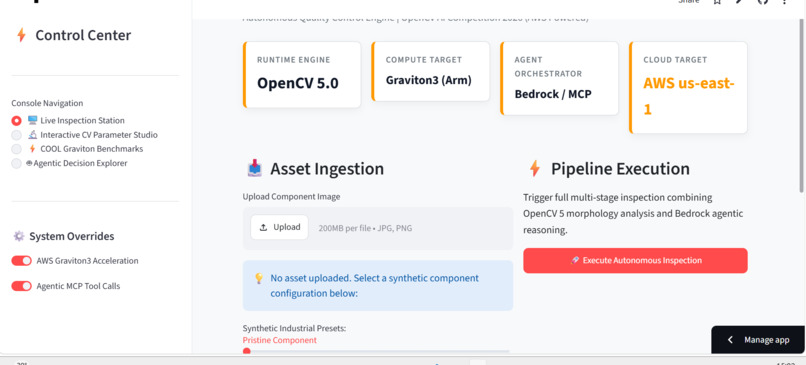Click the Agent Orchestrator Bedrock / MCP card
The width and height of the screenshot is (806, 365).
pyautogui.click(x=559, y=78)
